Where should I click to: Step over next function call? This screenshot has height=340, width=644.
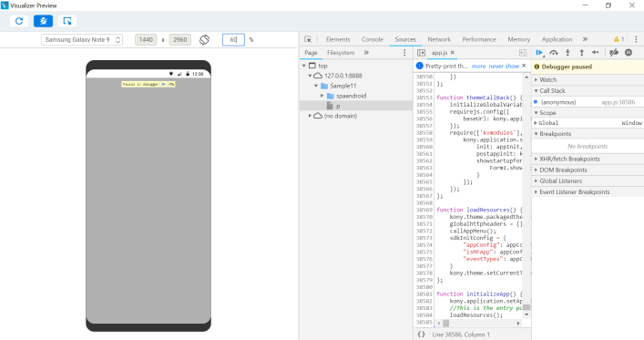[x=554, y=53]
